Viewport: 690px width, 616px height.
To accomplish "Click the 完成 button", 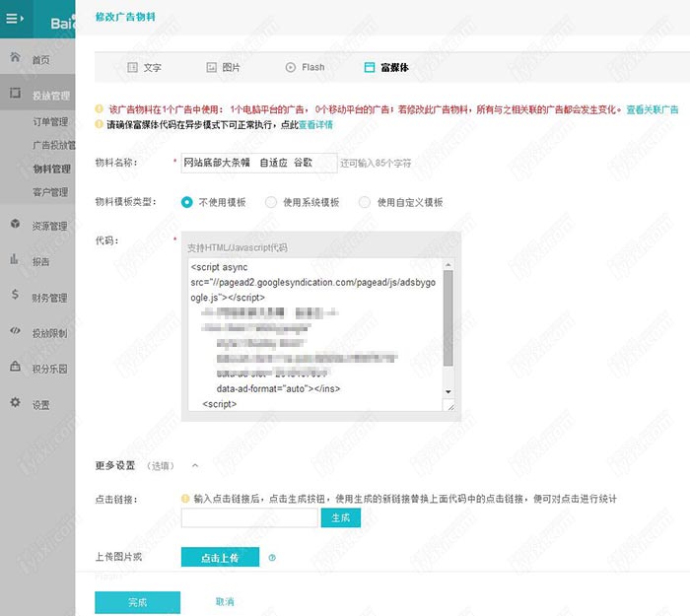I will pos(137,602).
